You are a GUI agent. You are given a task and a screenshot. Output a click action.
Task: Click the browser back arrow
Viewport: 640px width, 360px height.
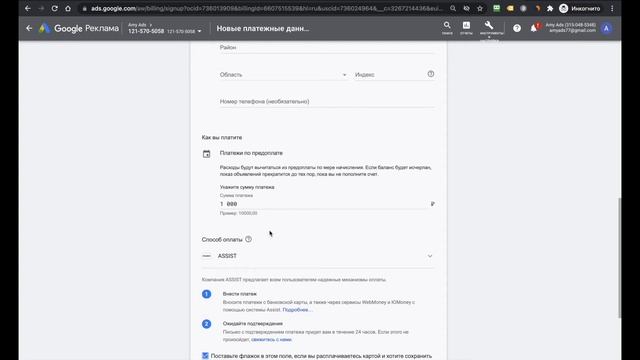click(28, 8)
